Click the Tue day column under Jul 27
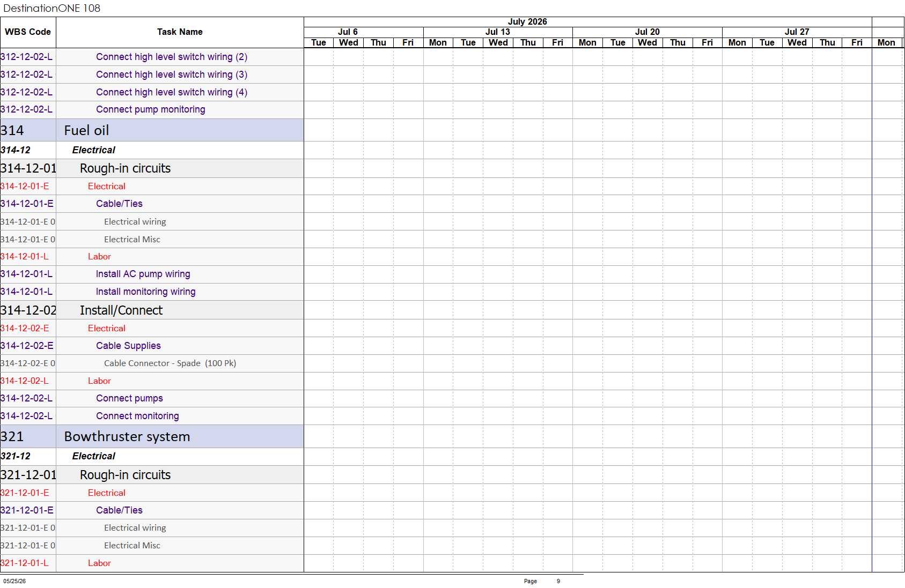The image size is (905, 588). point(767,43)
